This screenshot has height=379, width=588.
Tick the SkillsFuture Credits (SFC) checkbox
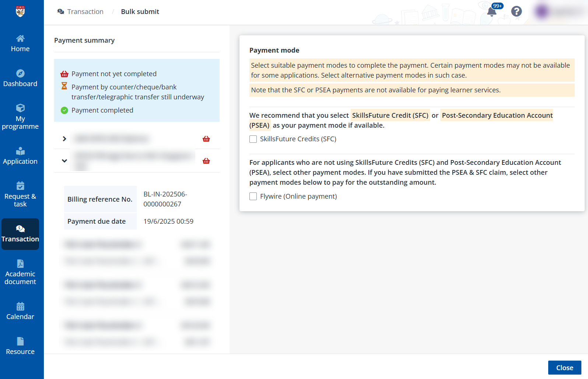pos(253,139)
